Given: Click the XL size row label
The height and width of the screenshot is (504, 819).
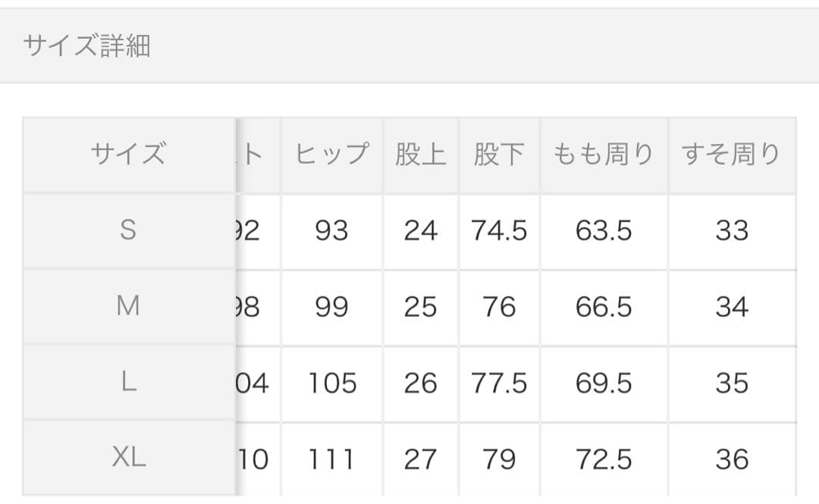Looking at the screenshot, I should coord(128,458).
